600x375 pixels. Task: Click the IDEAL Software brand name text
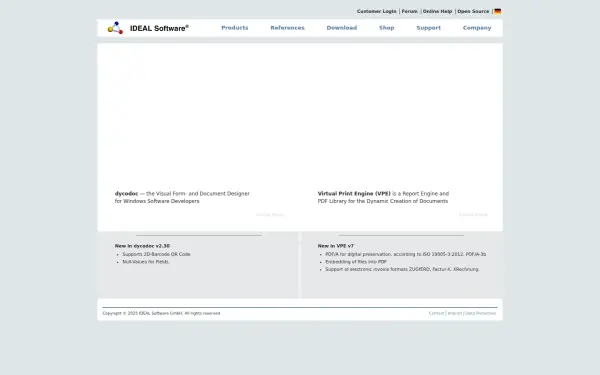click(x=159, y=28)
